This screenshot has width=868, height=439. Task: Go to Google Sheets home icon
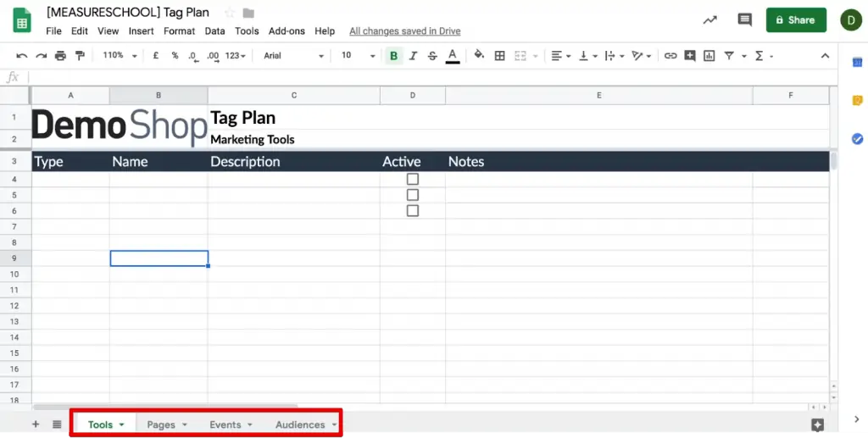22,21
